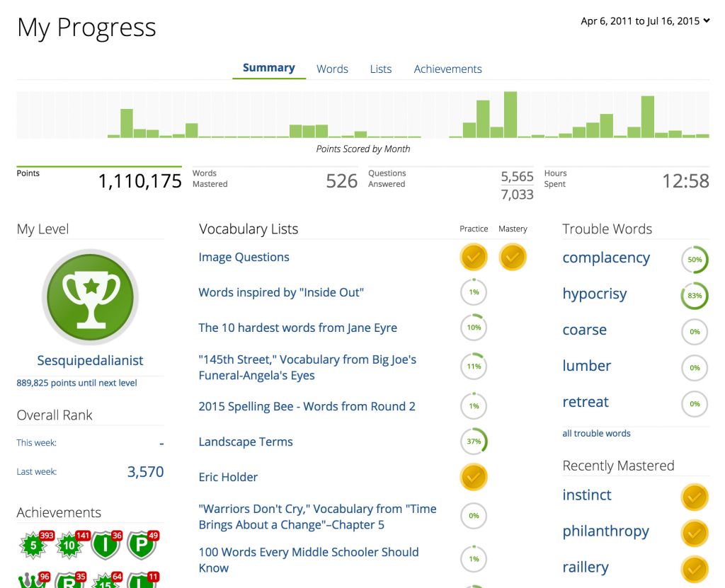
Task: Switch to the Achievements tab
Action: 447,69
